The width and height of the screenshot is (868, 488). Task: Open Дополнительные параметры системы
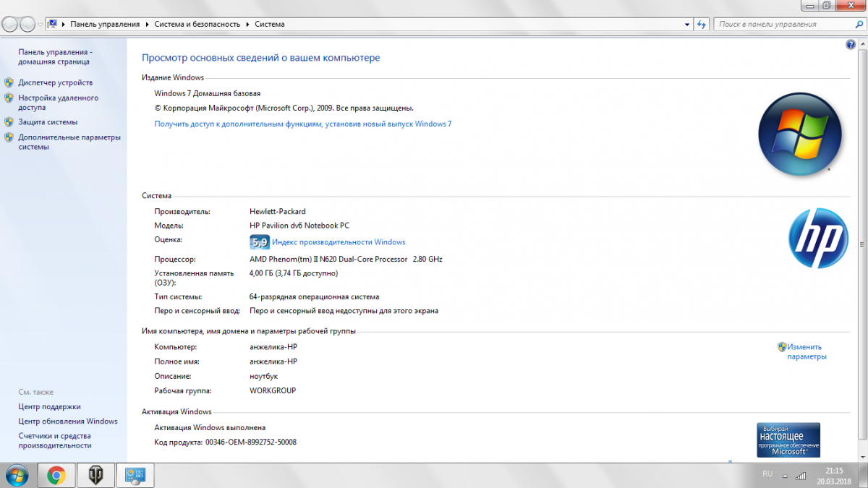(x=69, y=142)
